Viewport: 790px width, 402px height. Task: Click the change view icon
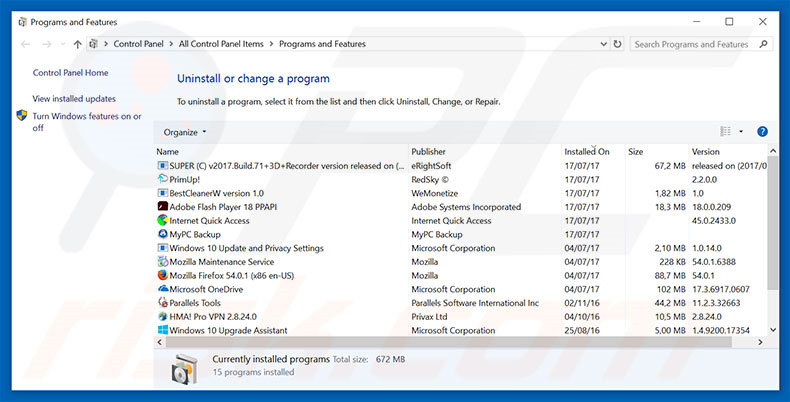coord(726,132)
